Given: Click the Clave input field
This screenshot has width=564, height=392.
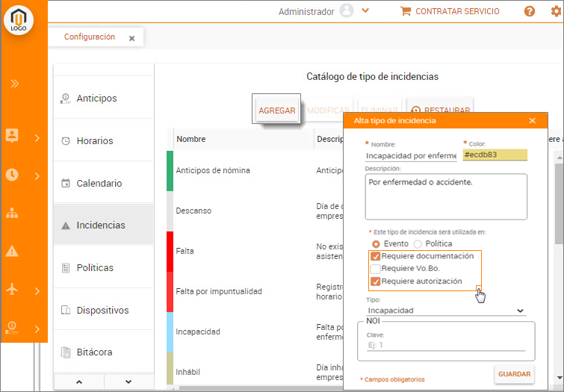Looking at the screenshot, I should pos(445,345).
